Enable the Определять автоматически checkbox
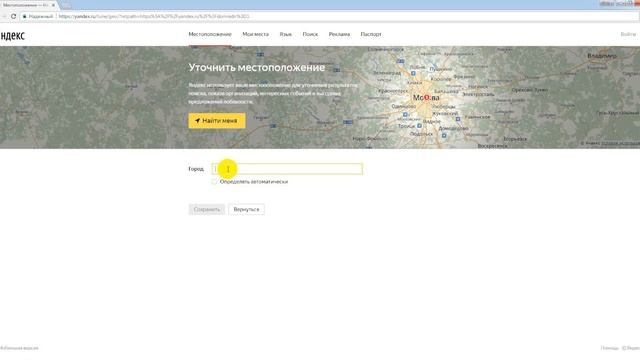 pyautogui.click(x=214, y=182)
